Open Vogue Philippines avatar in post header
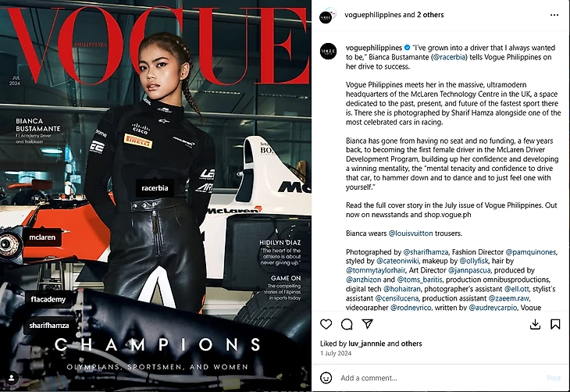570x392 pixels. click(326, 16)
